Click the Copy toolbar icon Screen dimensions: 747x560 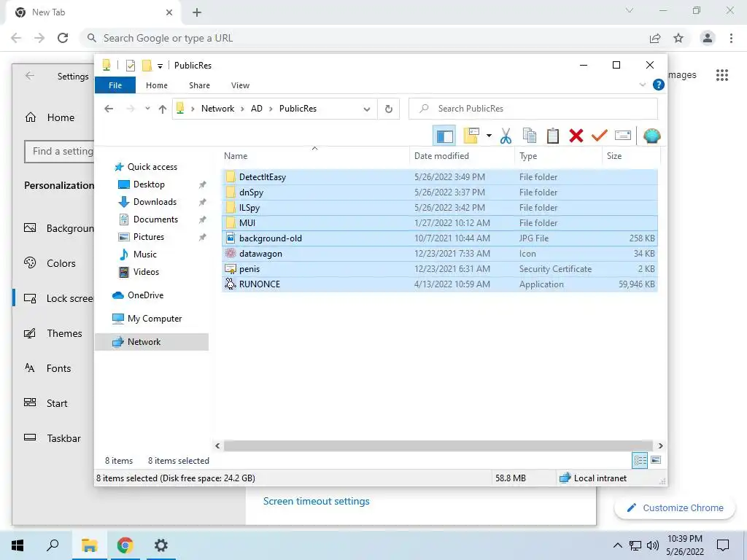pos(530,136)
